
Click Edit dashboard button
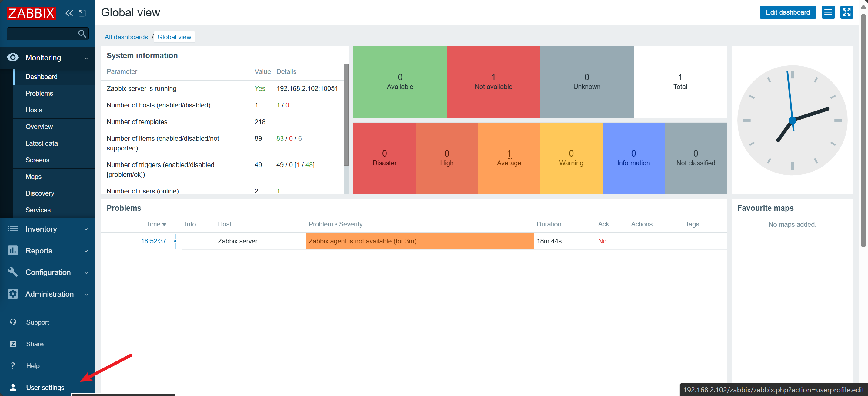coord(787,12)
